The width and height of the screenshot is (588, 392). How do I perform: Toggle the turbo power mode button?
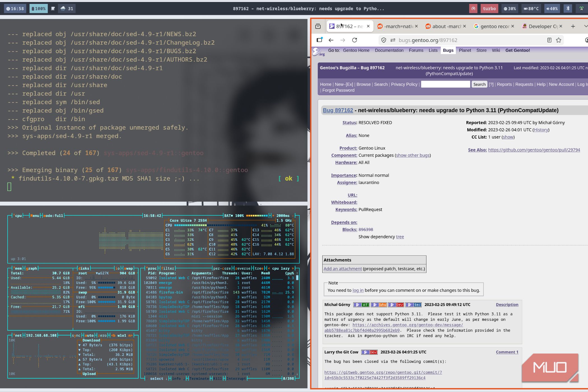(x=489, y=9)
